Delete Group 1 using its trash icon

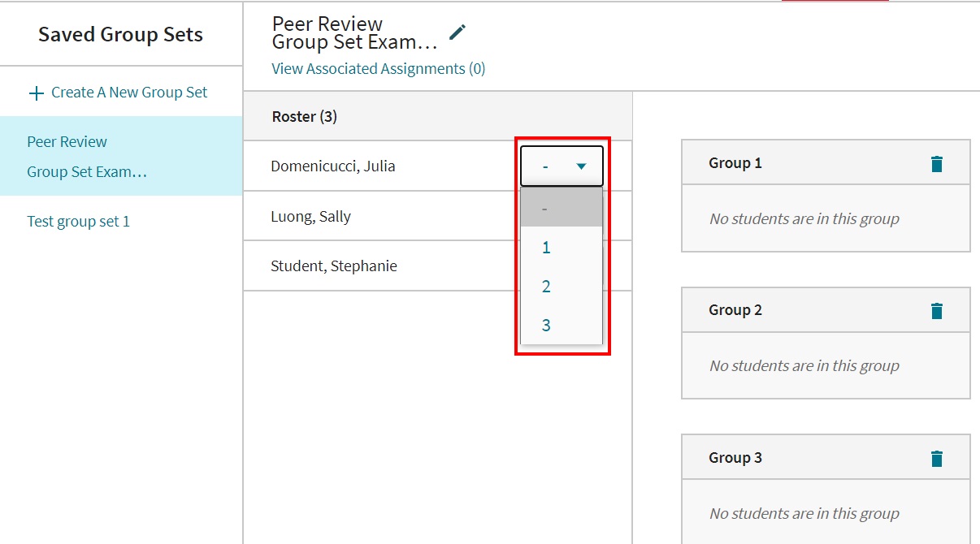(x=936, y=162)
